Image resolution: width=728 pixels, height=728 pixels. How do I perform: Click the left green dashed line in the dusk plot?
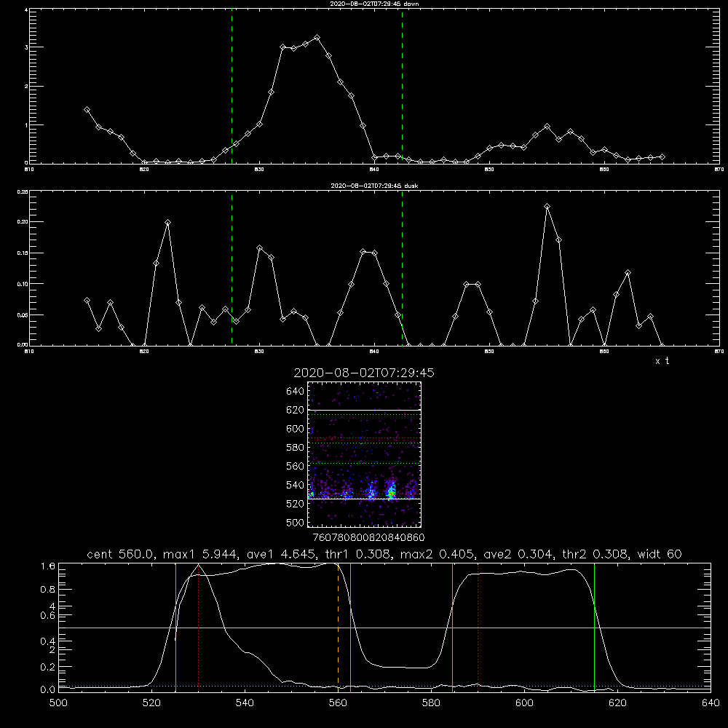pos(232,269)
